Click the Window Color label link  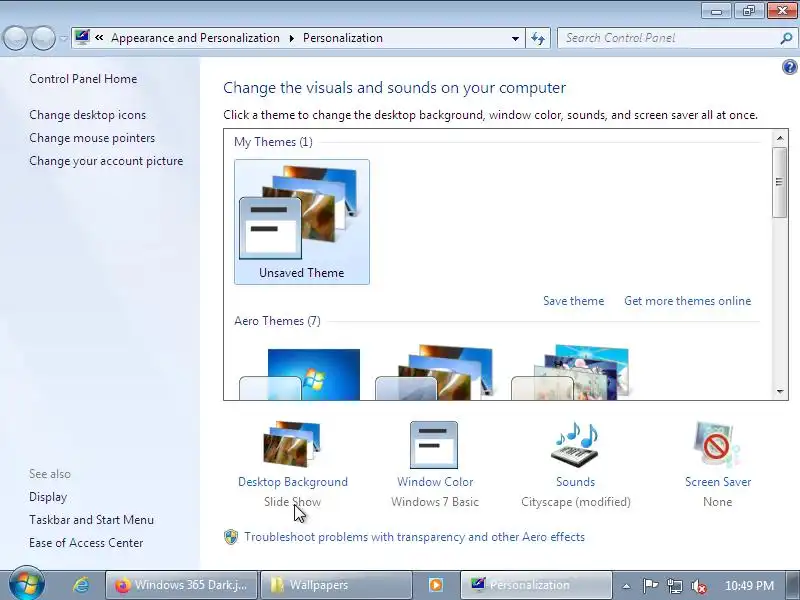(435, 482)
